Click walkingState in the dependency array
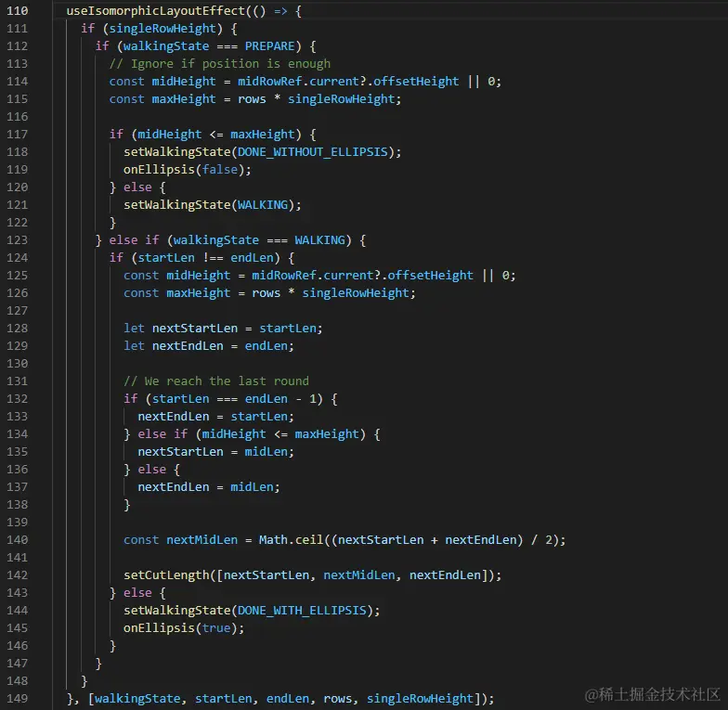This screenshot has height=710, width=728. click(137, 698)
